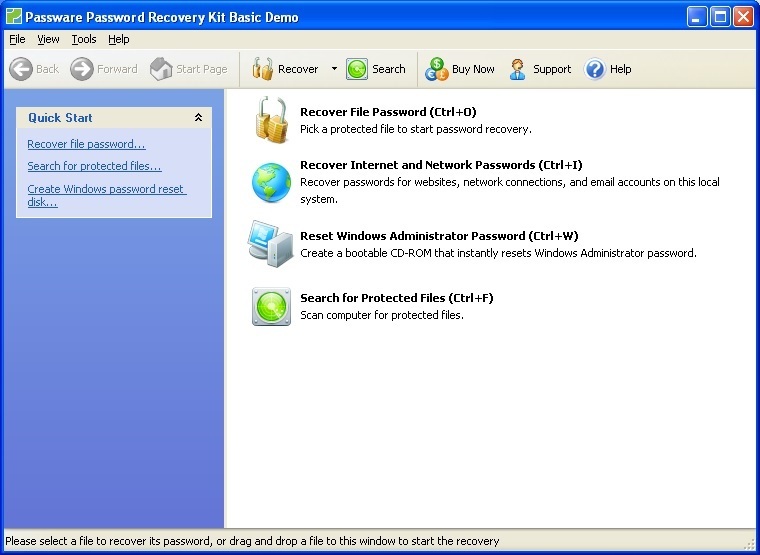Viewport: 760px width, 555px height.
Task: Click the 'Search for protected files...' link
Action: pos(95,166)
